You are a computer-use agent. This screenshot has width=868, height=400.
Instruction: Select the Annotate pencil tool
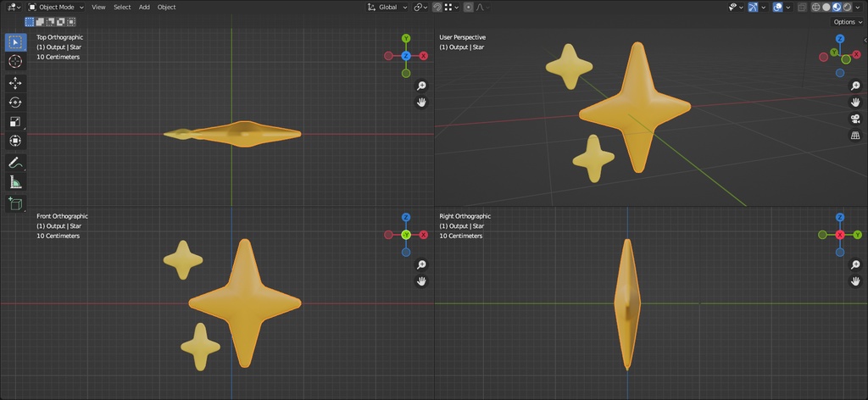click(x=15, y=163)
